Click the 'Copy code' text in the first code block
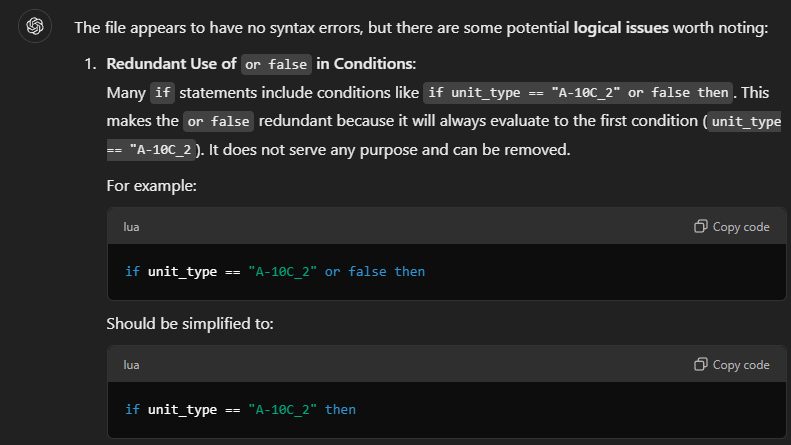Viewport: 791px width, 445px height. (x=741, y=227)
